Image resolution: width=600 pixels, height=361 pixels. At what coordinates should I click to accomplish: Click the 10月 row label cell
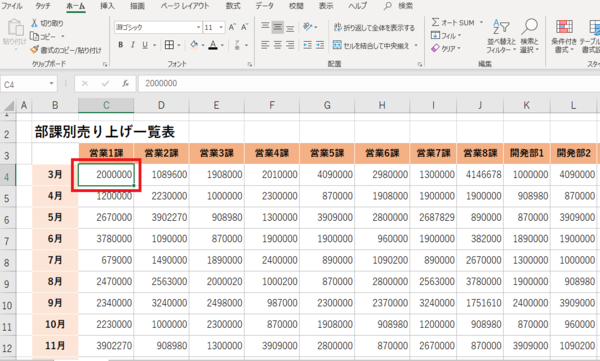[55, 325]
